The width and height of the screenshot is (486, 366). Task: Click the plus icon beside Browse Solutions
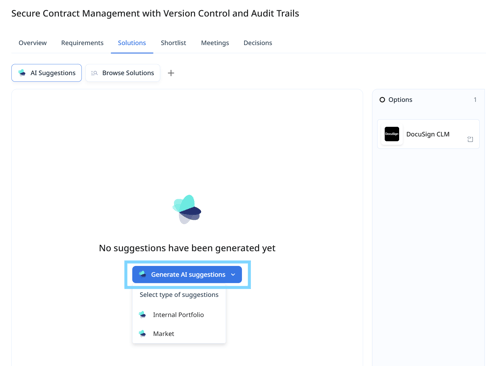171,73
